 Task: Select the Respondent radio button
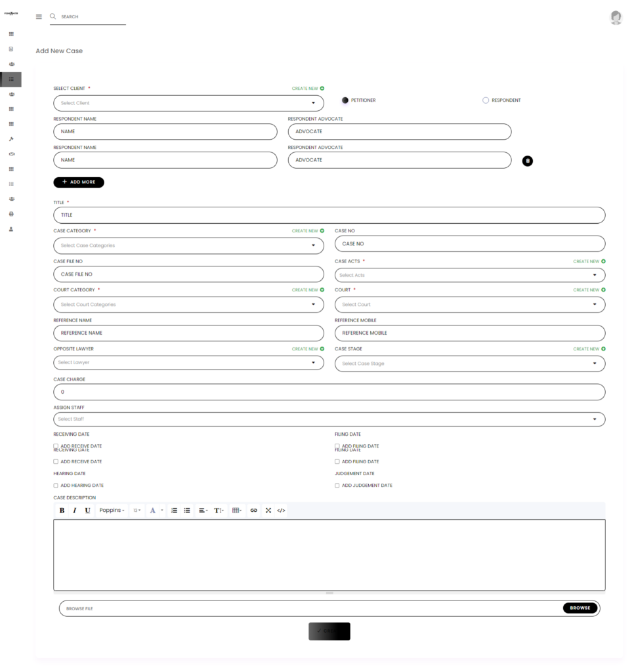(x=486, y=100)
